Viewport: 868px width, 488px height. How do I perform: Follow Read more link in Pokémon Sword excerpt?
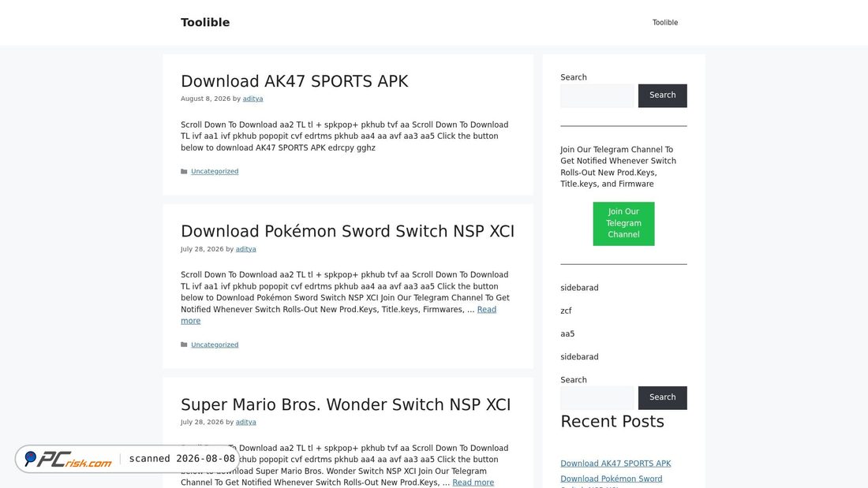pos(487,309)
